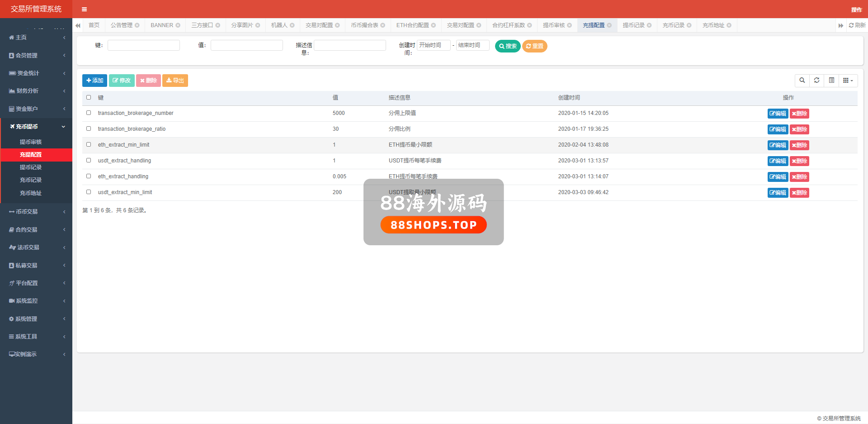The height and width of the screenshot is (424, 868).
Task: Click the hamburger menu icon in header
Action: click(x=84, y=9)
